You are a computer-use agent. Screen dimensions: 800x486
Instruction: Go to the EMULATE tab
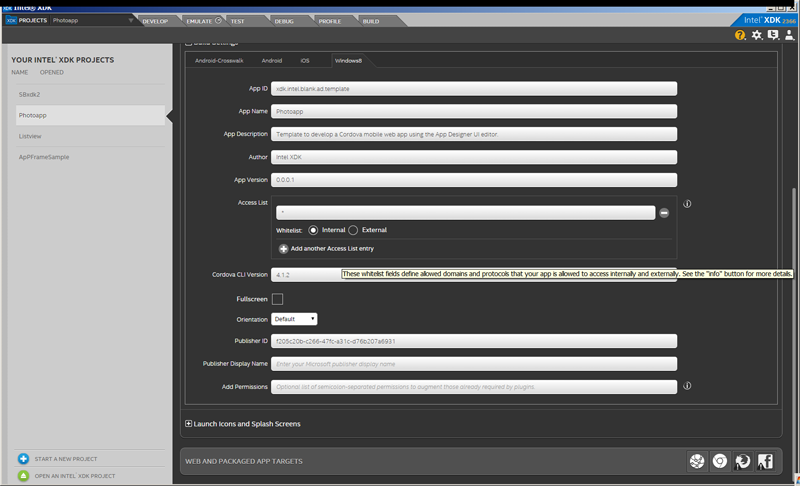click(199, 20)
